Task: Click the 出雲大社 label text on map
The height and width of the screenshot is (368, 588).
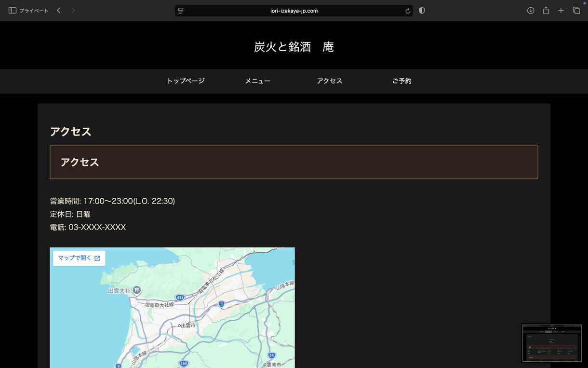Action: pyautogui.click(x=119, y=291)
